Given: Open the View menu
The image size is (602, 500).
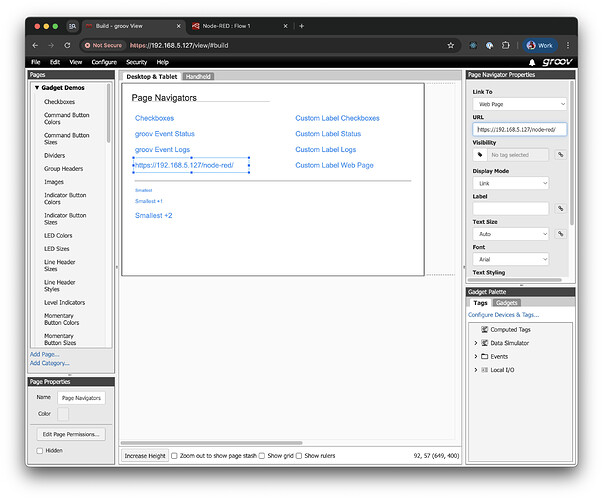Looking at the screenshot, I should coord(76,62).
